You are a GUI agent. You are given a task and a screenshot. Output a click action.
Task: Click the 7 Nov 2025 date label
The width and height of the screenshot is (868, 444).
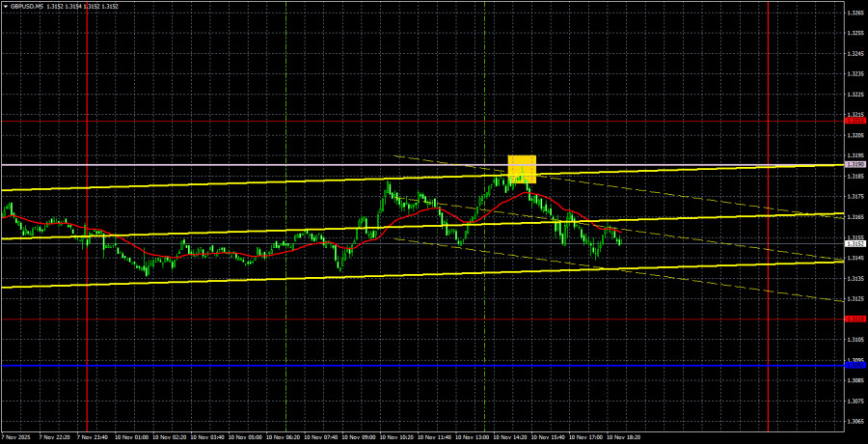[19, 437]
